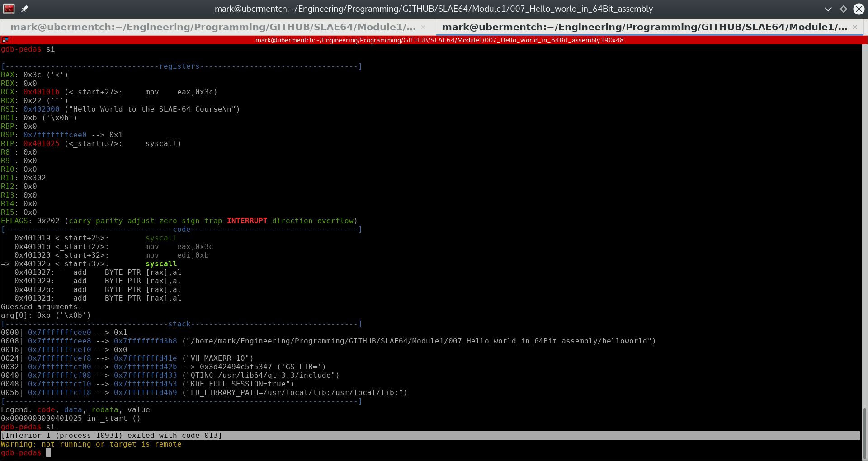868x461 pixels.
Task: Click the VH_MAXERR=10 stack string
Action: [x=217, y=358]
